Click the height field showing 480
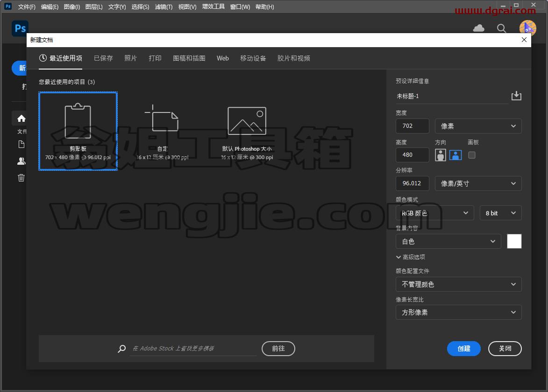Screen dimensions: 548x392 tap(413, 154)
